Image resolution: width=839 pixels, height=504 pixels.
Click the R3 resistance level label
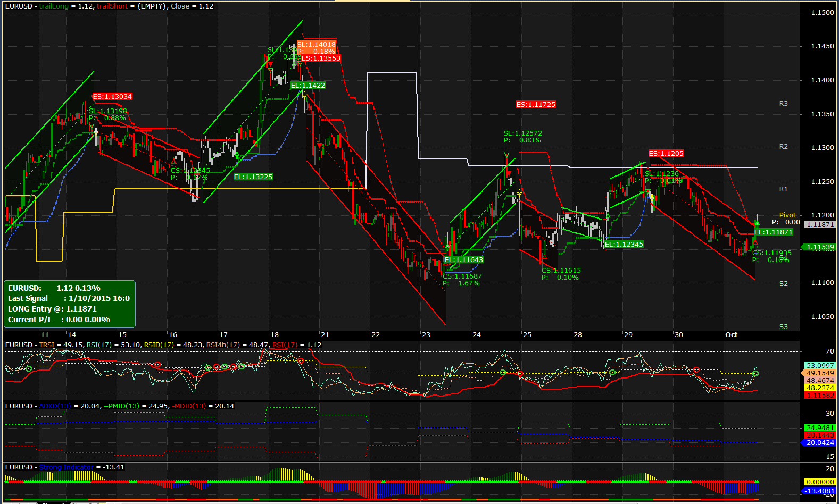[x=783, y=104]
